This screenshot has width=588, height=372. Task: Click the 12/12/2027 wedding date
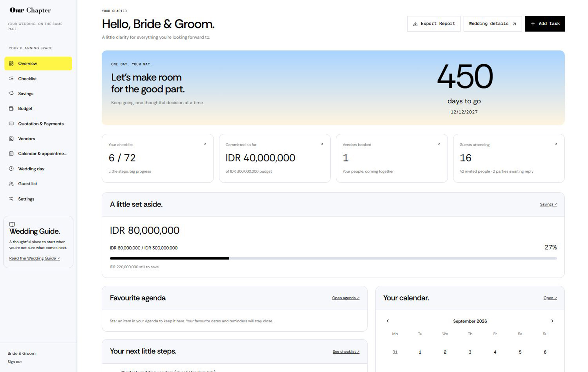(464, 112)
